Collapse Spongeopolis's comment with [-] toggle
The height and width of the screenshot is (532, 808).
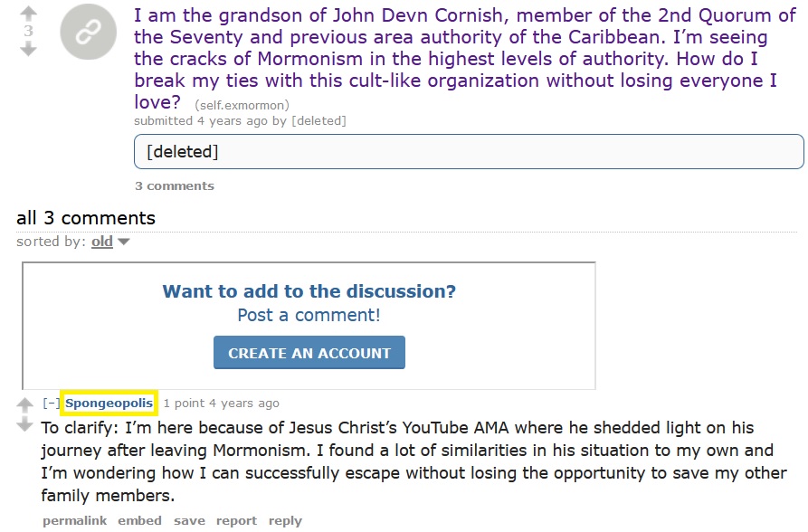[x=51, y=404]
